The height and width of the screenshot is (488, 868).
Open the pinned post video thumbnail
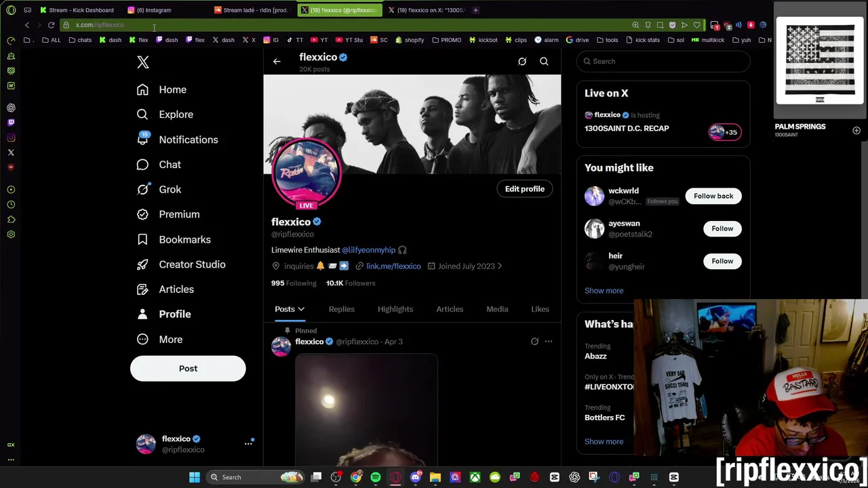(x=367, y=410)
